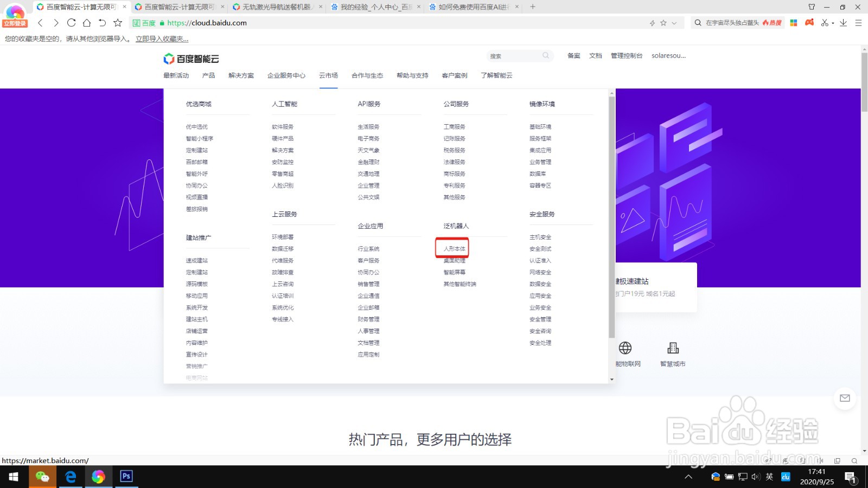Screen dimensions: 868x488
Task: Click 法律服务 under 公司服务
Action: 455,162
